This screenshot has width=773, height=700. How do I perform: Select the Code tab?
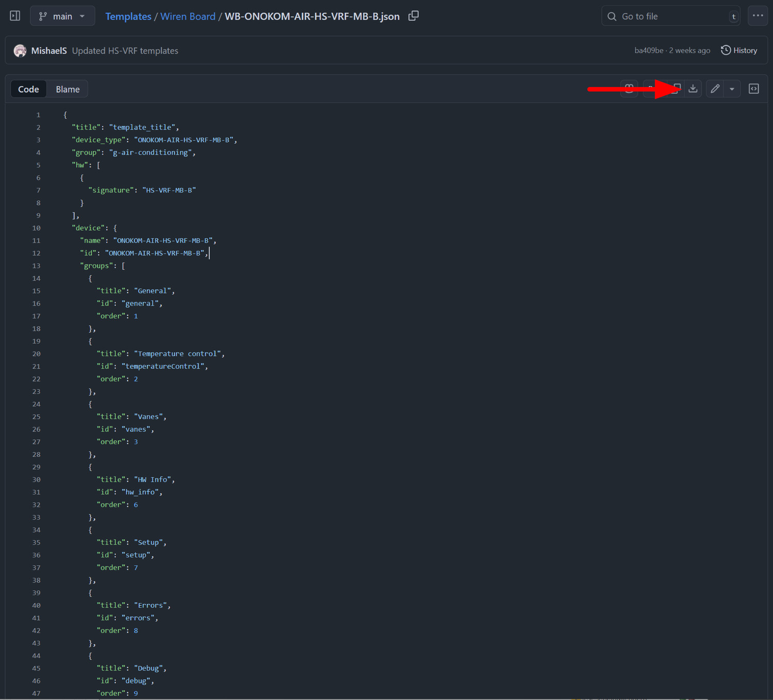28,89
